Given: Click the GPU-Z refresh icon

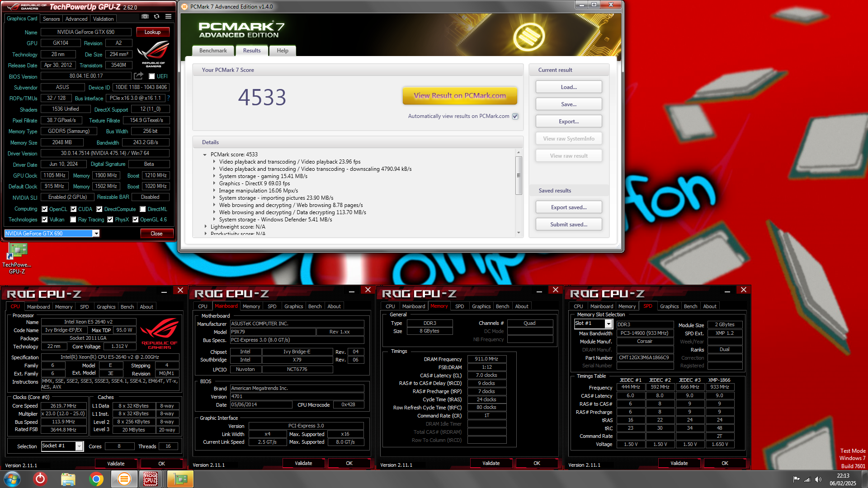Looking at the screenshot, I should (156, 16).
